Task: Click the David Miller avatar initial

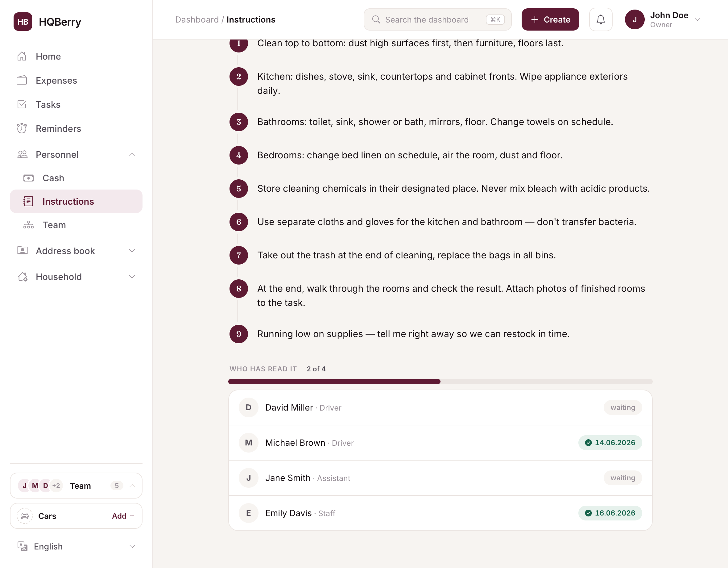Action: pyautogui.click(x=249, y=407)
